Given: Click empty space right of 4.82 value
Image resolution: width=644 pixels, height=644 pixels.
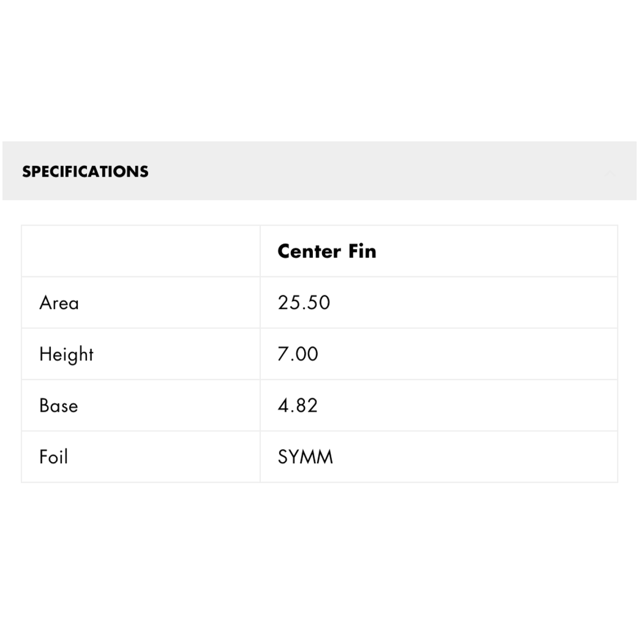Looking at the screenshot, I should (x=472, y=406).
